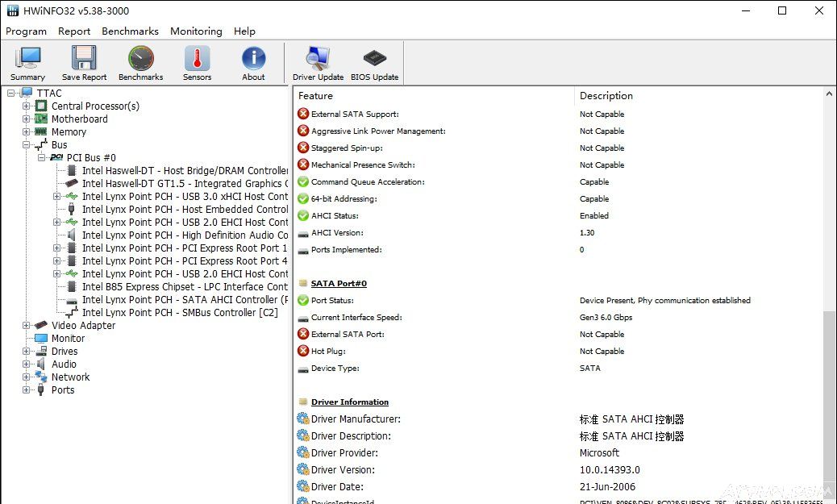Expand the Network tree entry
837x504 pixels.
(x=25, y=377)
